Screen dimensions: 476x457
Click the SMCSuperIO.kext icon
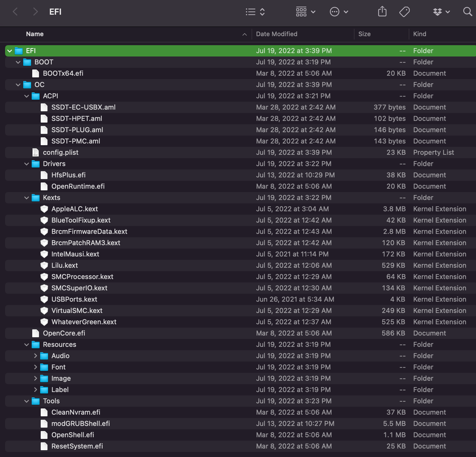pos(44,288)
